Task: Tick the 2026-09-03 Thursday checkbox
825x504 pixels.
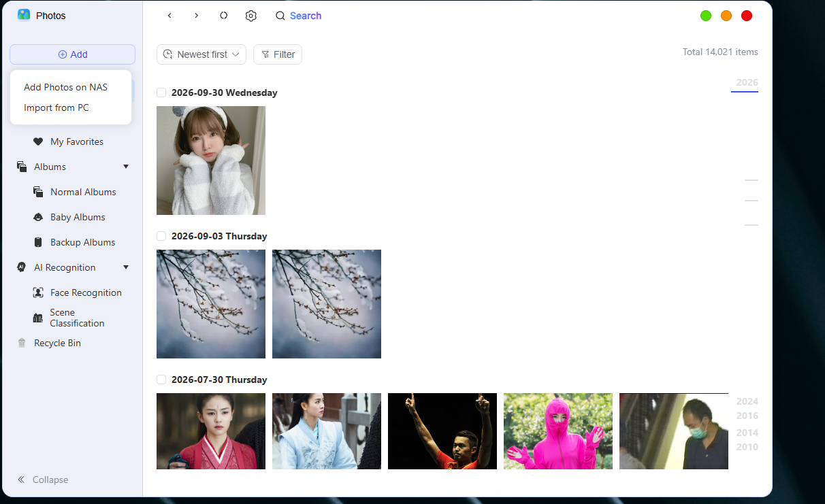Action: tap(161, 236)
